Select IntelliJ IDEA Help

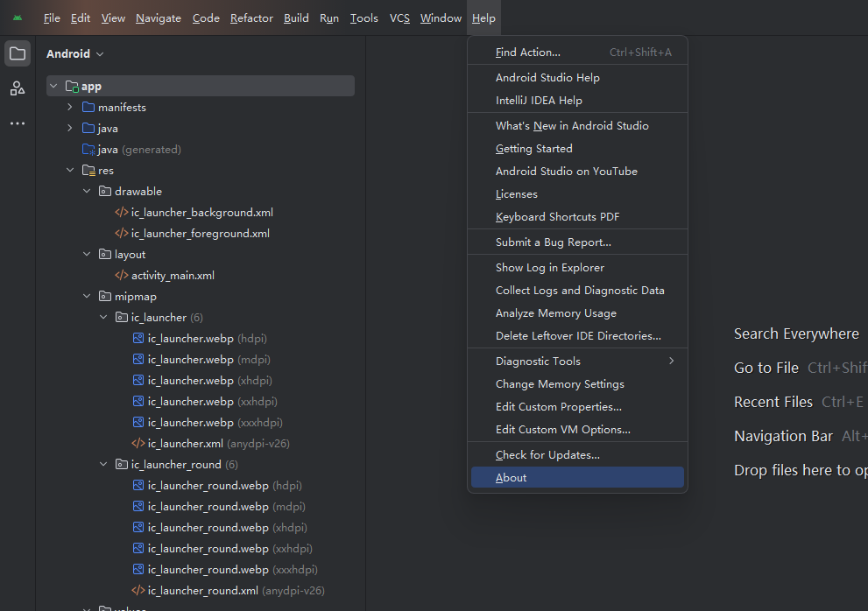[x=577, y=100]
